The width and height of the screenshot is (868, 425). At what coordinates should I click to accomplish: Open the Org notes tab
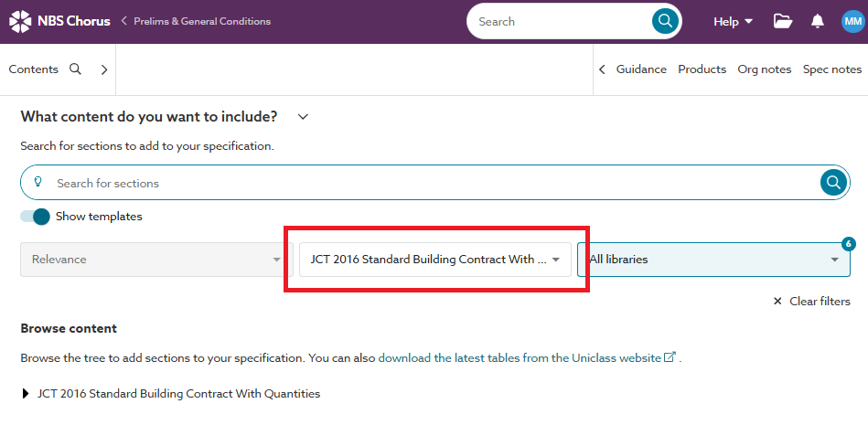(x=764, y=69)
